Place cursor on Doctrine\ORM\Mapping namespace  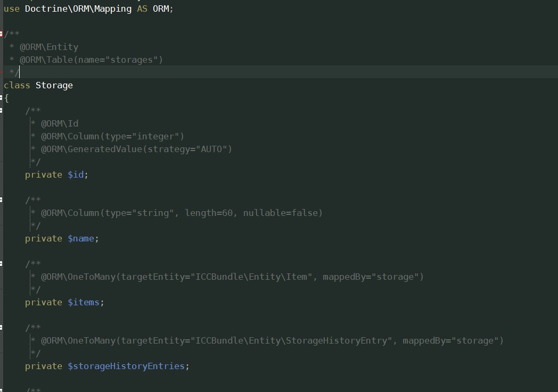(x=78, y=9)
